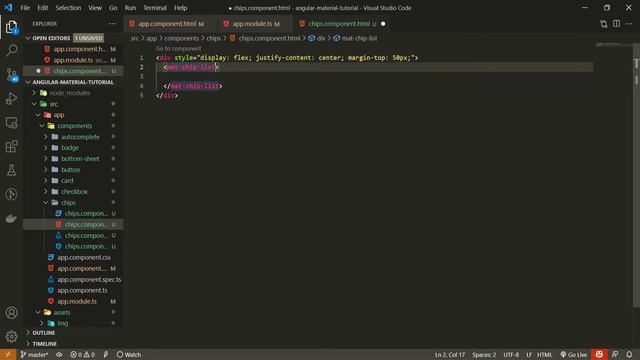This screenshot has height=360, width=640.
Task: Click the feedback icon in status bar
Action: point(615,354)
